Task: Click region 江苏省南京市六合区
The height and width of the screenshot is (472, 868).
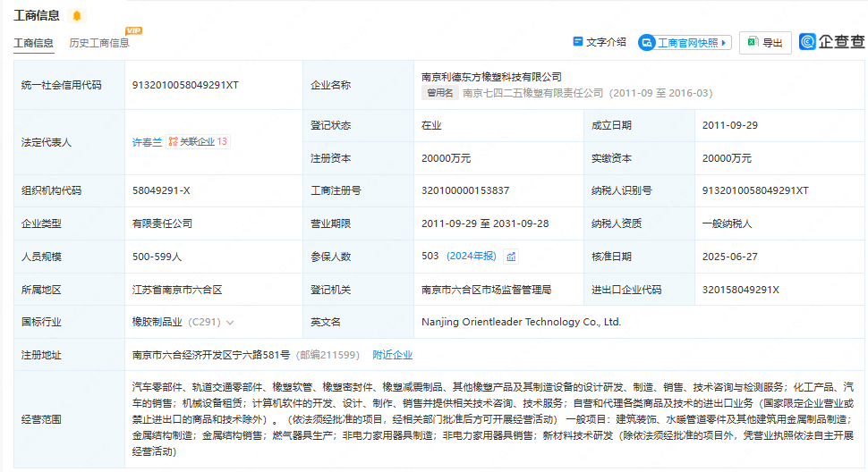Action: (x=177, y=290)
